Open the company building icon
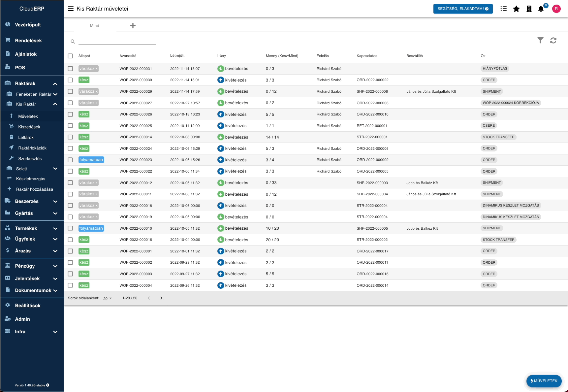The height and width of the screenshot is (392, 568). [x=529, y=9]
